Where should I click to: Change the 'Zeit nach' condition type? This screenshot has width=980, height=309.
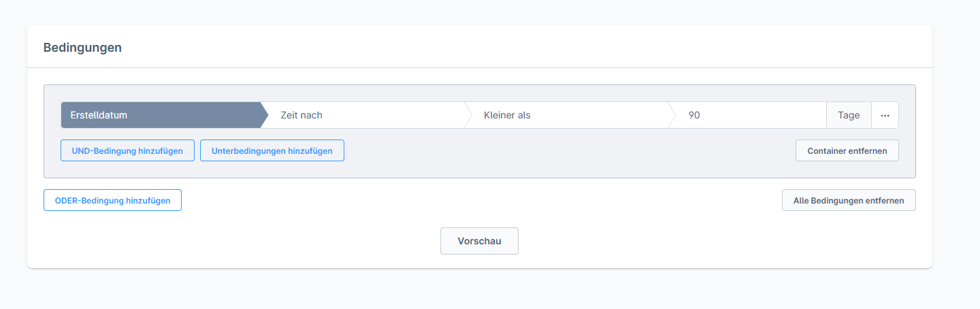[x=361, y=115]
